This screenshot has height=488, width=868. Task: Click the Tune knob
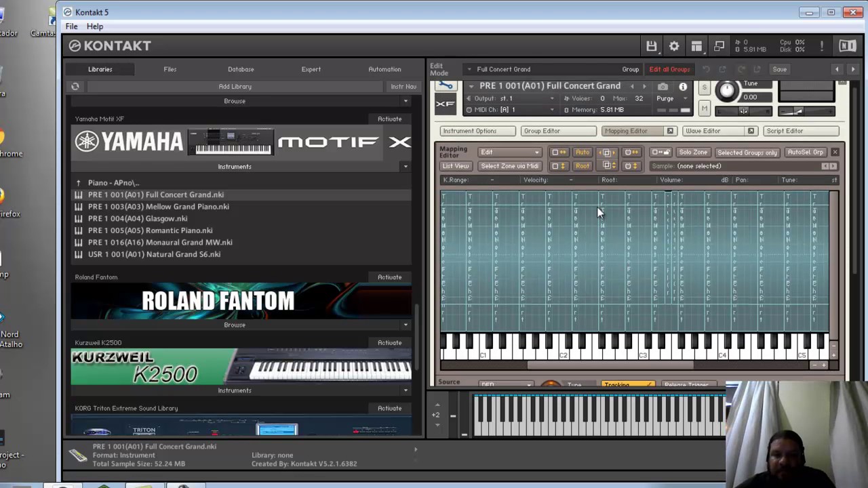[726, 90]
